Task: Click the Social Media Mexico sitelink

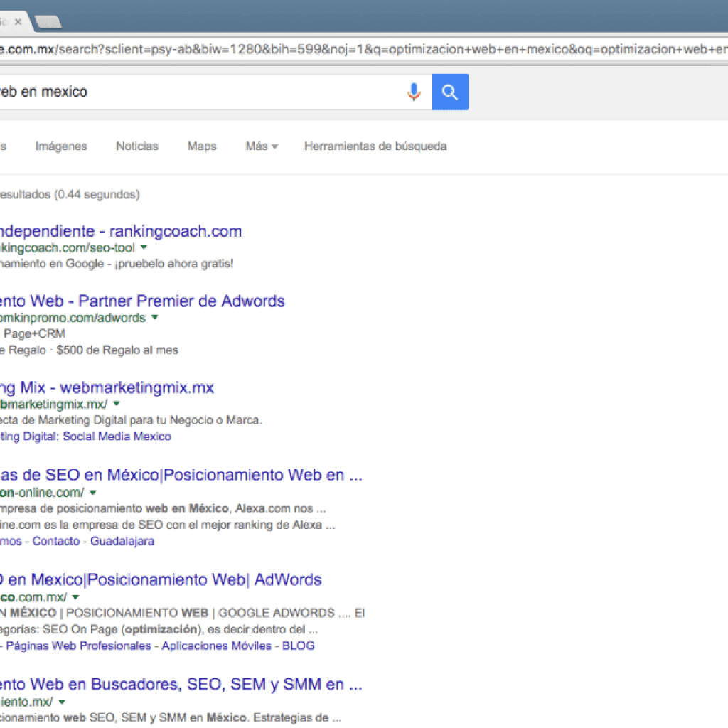Action: tap(117, 437)
